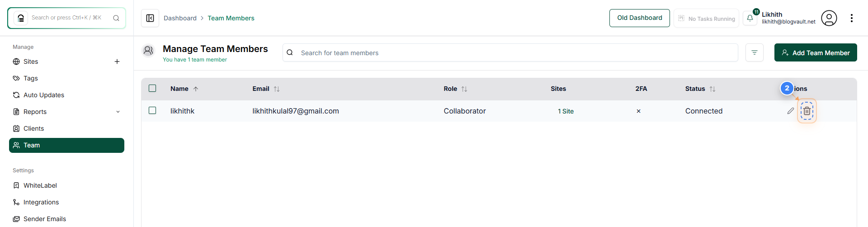
Task: Check the likhithk row checkbox
Action: tap(152, 110)
